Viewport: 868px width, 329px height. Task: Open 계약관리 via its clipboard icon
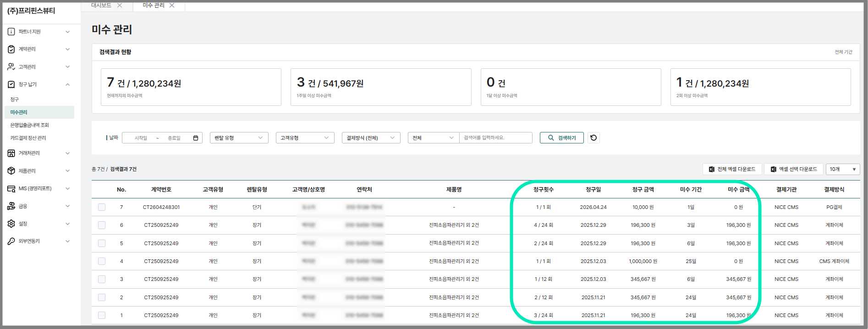click(11, 49)
